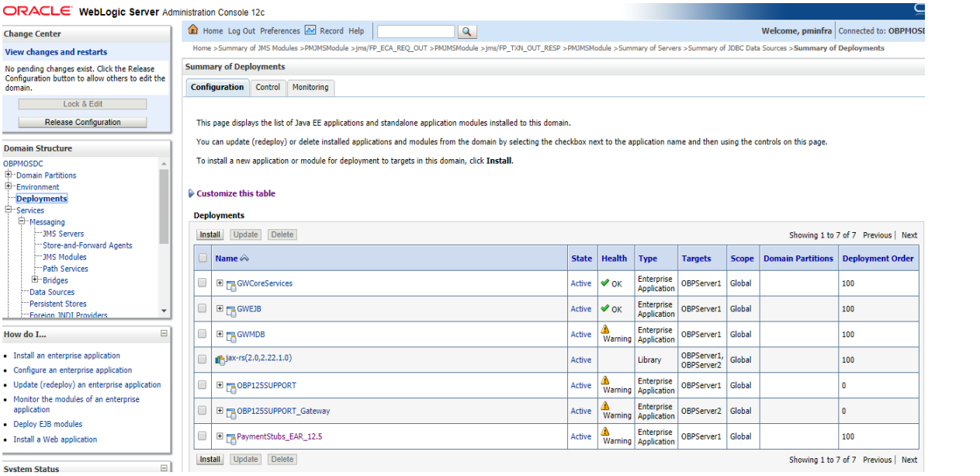Click the sort arrow icon beside Name header
The height and width of the screenshot is (476, 980).
[244, 259]
